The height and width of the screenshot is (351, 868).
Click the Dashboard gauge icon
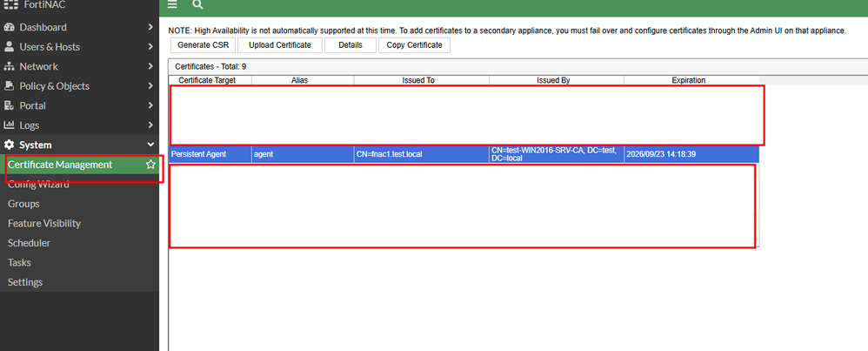coord(9,27)
